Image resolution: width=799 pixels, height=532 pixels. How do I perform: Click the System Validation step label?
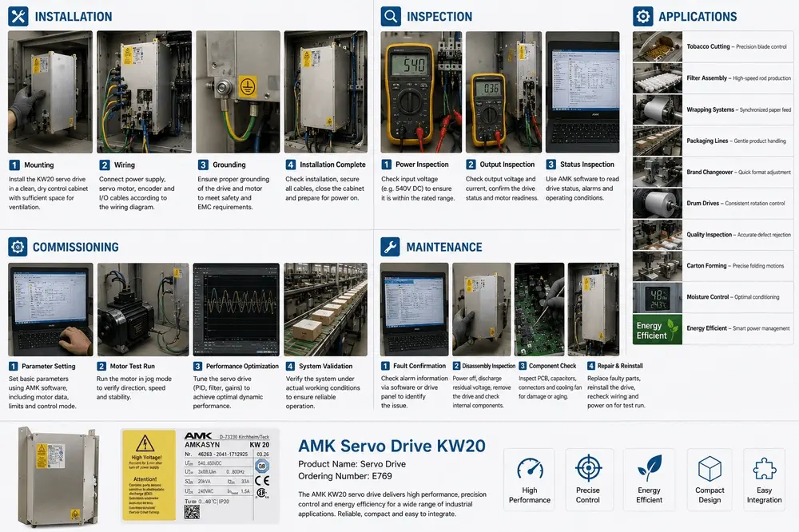coord(326,366)
